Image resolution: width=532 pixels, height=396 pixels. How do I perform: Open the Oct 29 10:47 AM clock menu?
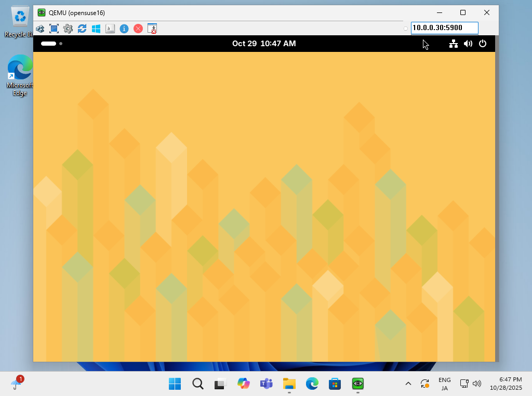[x=264, y=44]
